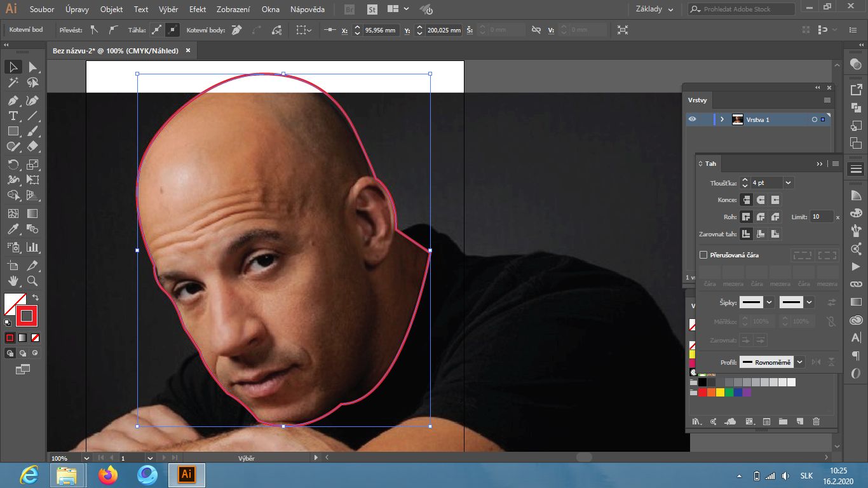868x488 pixels.
Task: Pick the Magic Wand tool
Action: point(13,83)
